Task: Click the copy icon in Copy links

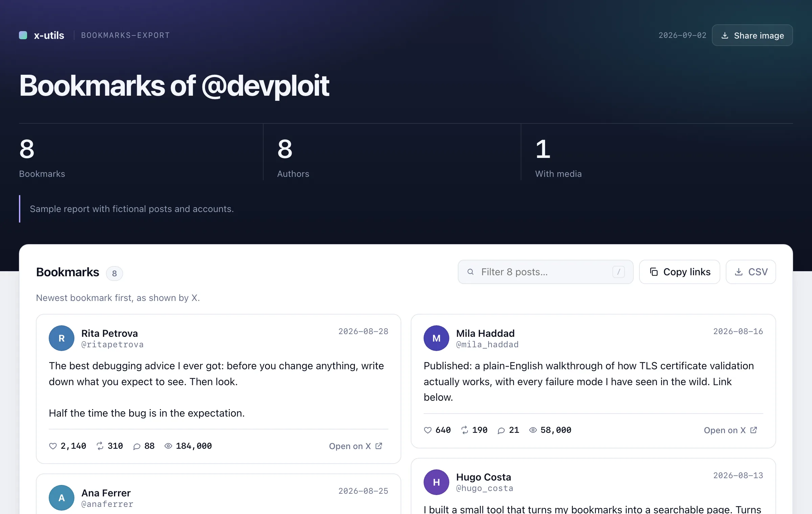Action: click(654, 272)
